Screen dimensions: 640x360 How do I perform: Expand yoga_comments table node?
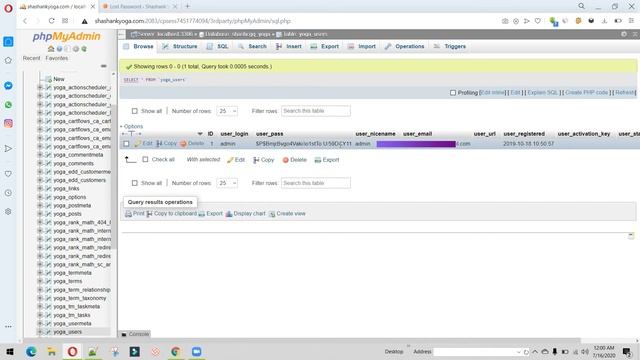tap(40, 163)
